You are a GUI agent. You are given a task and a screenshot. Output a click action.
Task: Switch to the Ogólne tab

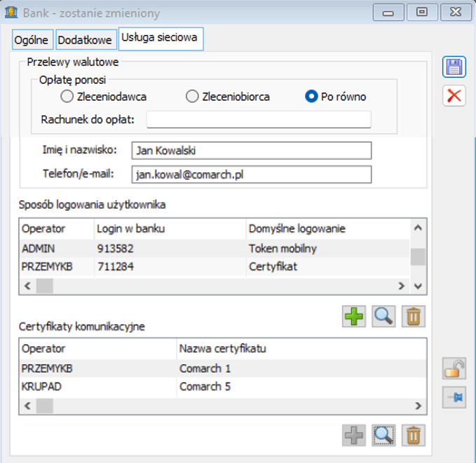(32, 40)
